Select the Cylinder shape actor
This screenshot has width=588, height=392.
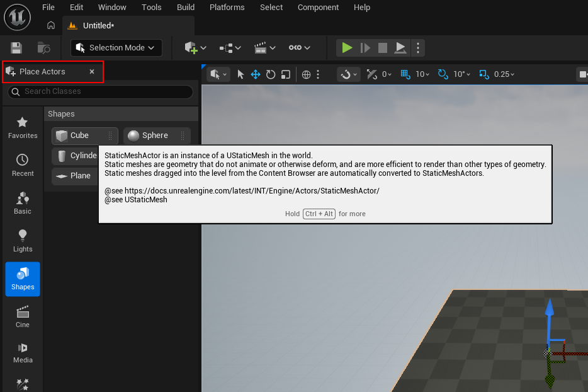75,156
